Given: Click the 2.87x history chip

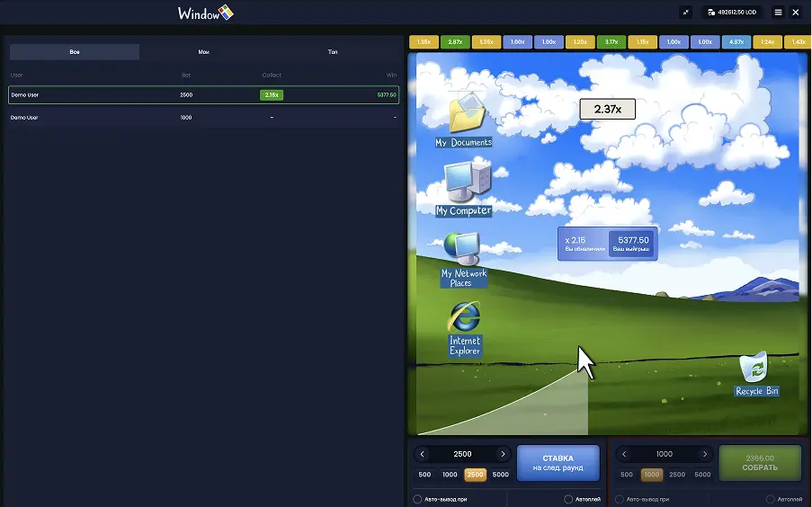Looking at the screenshot, I should pos(455,42).
